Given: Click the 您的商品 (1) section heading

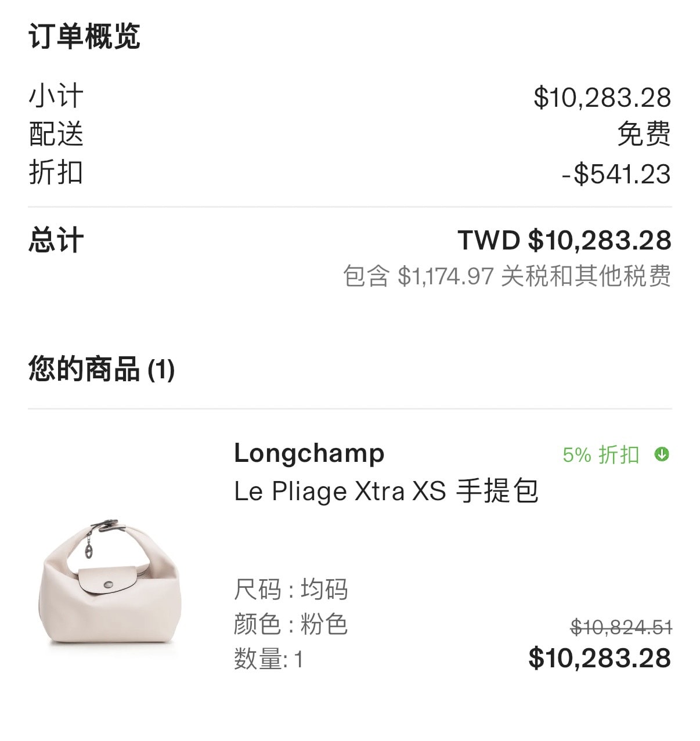Looking at the screenshot, I should coord(102,369).
